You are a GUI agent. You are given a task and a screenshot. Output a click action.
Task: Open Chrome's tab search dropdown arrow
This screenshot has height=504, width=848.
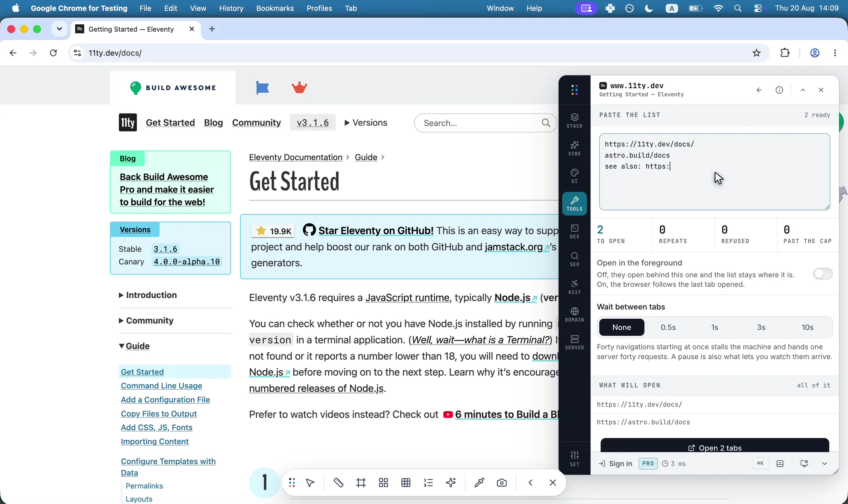pos(59,29)
